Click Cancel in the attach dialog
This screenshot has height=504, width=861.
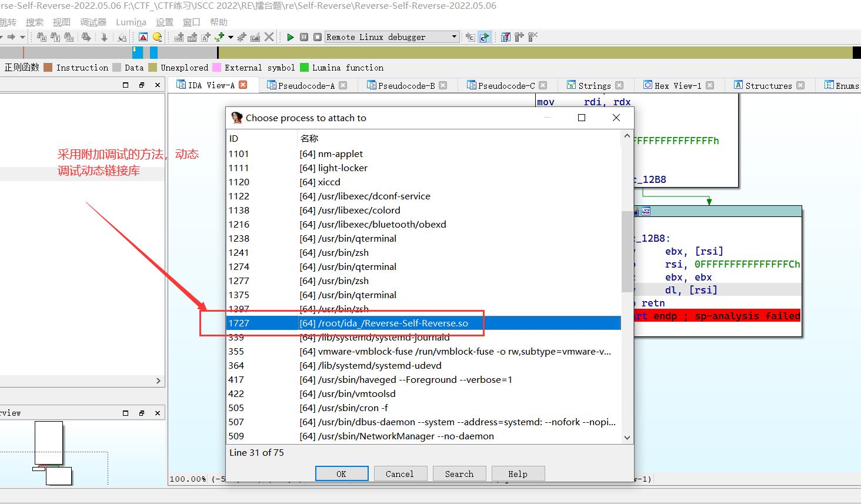[x=400, y=473]
